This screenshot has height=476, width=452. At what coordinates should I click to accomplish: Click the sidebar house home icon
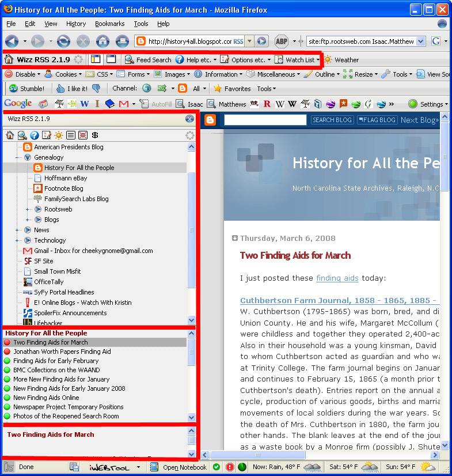pyautogui.click(x=10, y=135)
